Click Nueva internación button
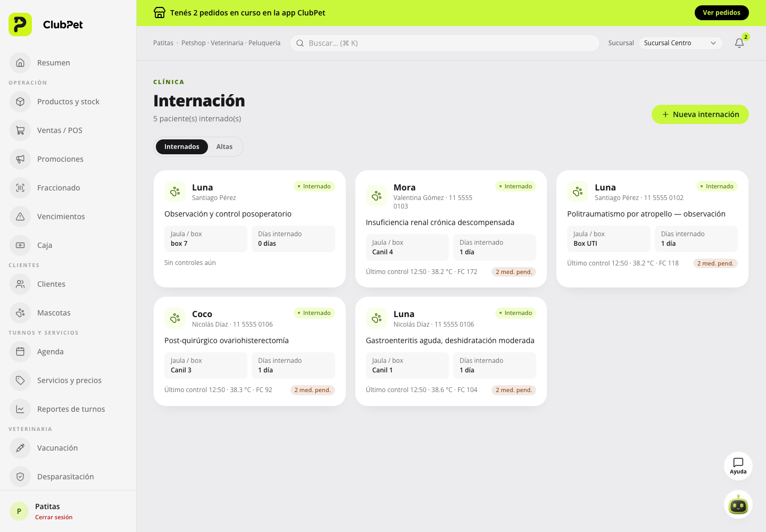 click(700, 114)
